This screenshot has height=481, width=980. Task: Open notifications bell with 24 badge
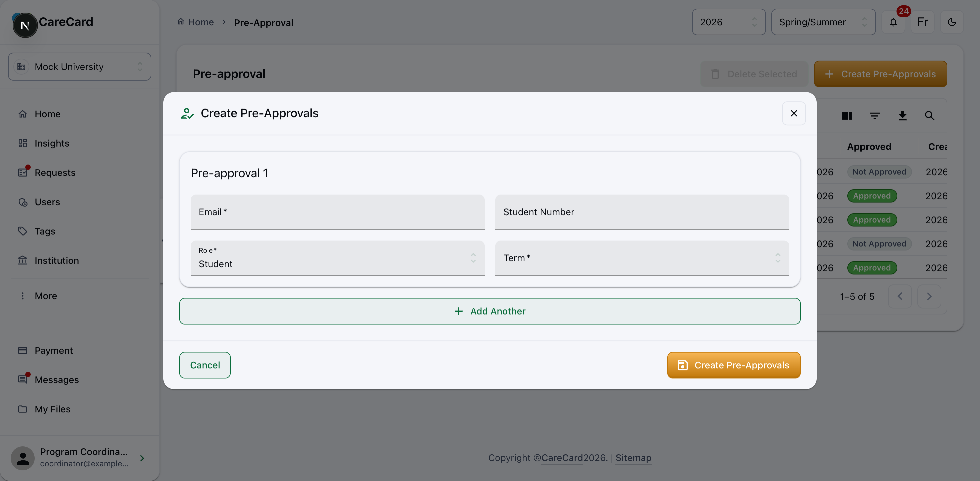point(893,22)
